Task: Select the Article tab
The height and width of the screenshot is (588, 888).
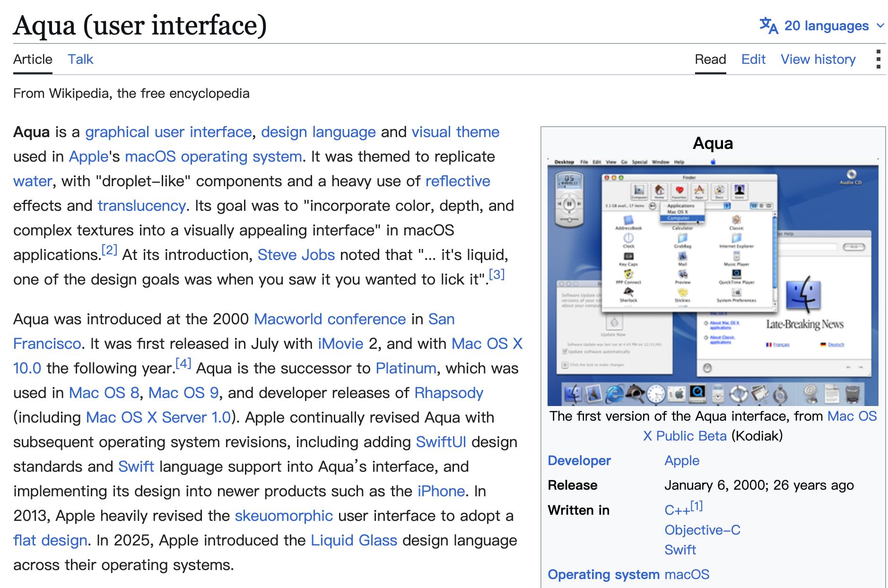Action: pyautogui.click(x=33, y=59)
